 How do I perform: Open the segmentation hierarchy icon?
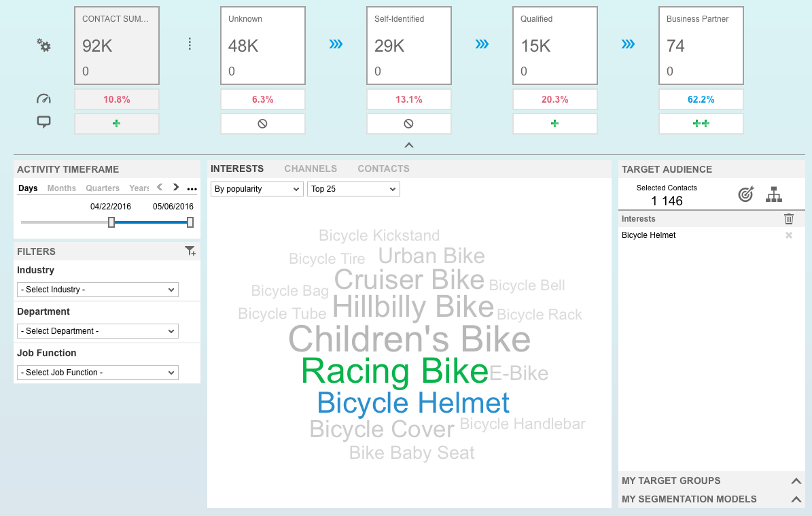coord(774,194)
